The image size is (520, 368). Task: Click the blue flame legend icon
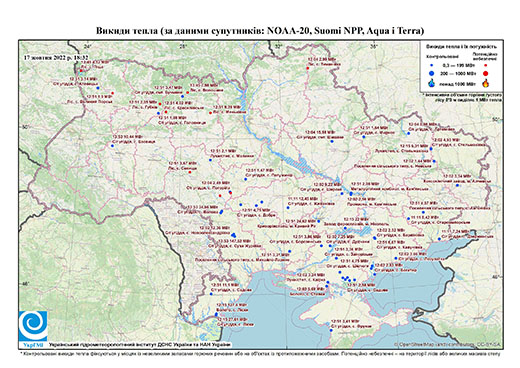point(432,83)
